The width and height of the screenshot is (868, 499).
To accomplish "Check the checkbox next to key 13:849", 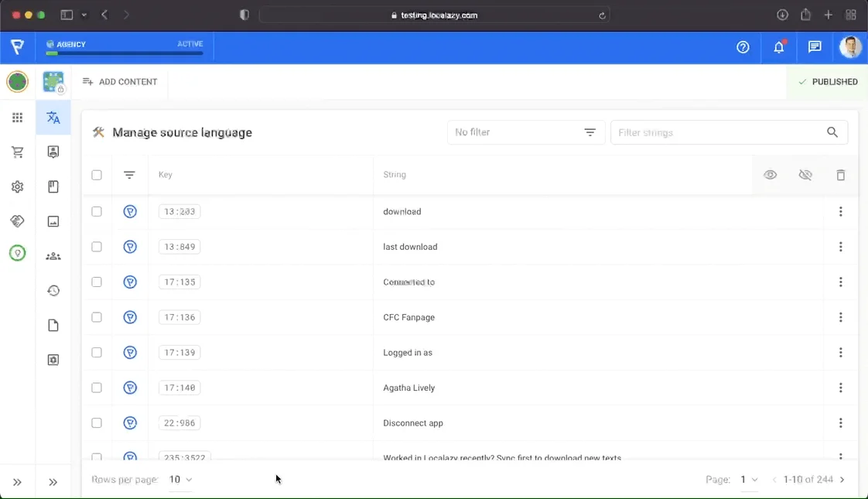I will click(97, 246).
